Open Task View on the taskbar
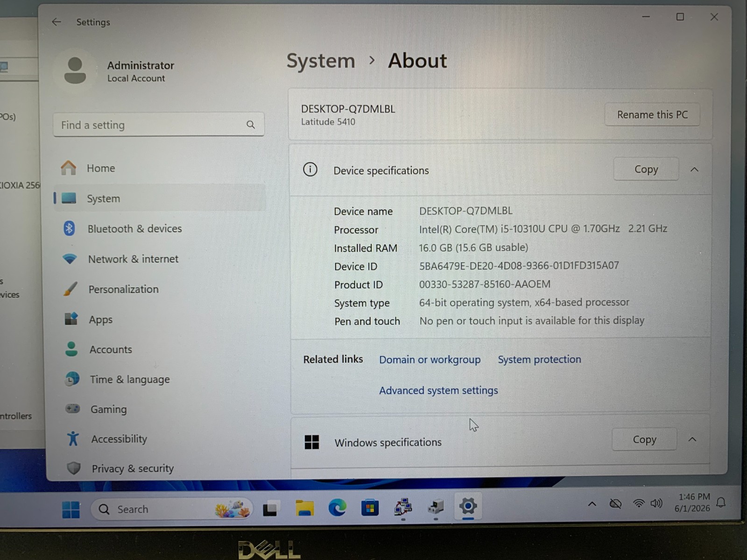 click(x=270, y=509)
